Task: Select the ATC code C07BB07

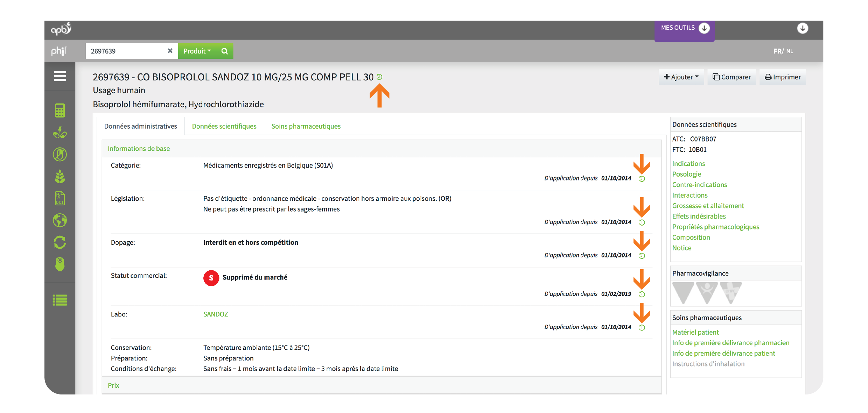Action: pos(703,139)
